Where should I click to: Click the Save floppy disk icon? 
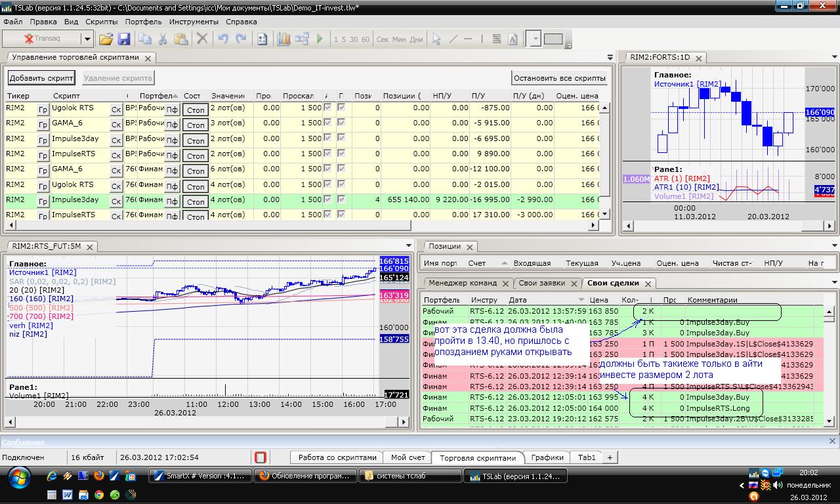pos(124,39)
